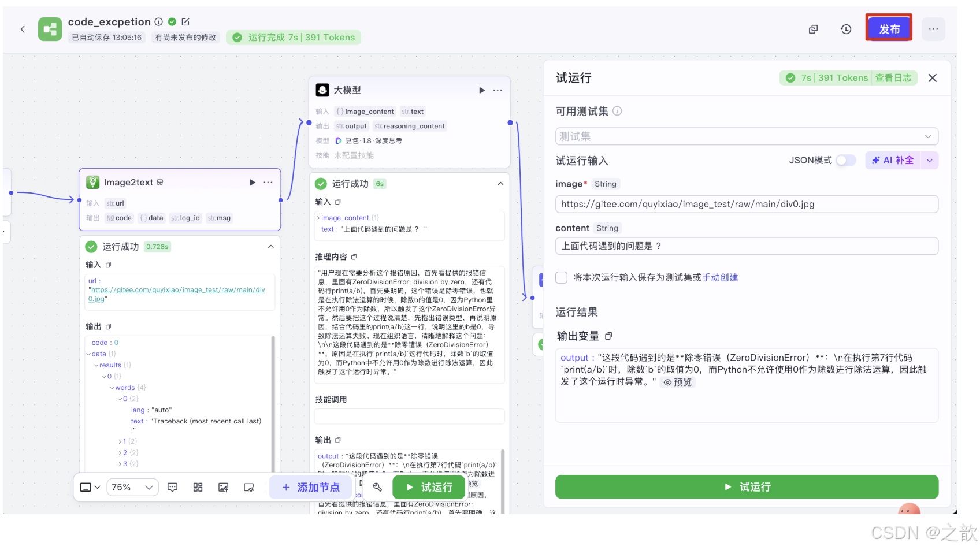Copy the output variable using the copy icon
This screenshot has width=980, height=550.
608,336
